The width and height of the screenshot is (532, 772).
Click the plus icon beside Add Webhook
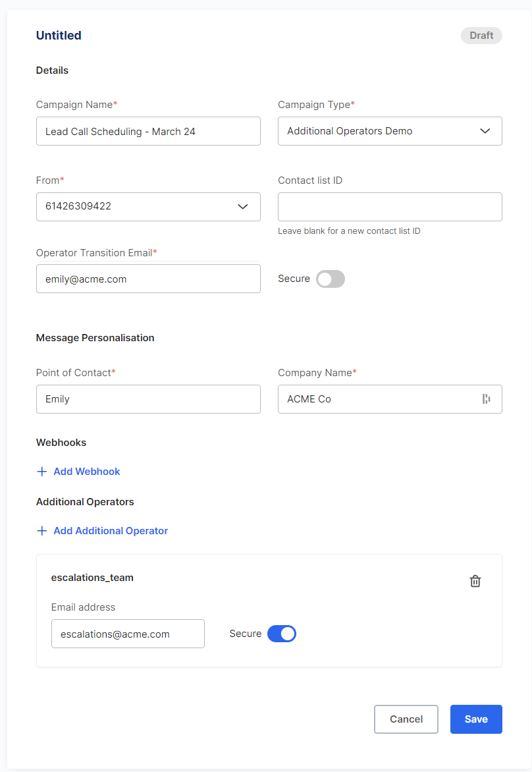(x=42, y=472)
